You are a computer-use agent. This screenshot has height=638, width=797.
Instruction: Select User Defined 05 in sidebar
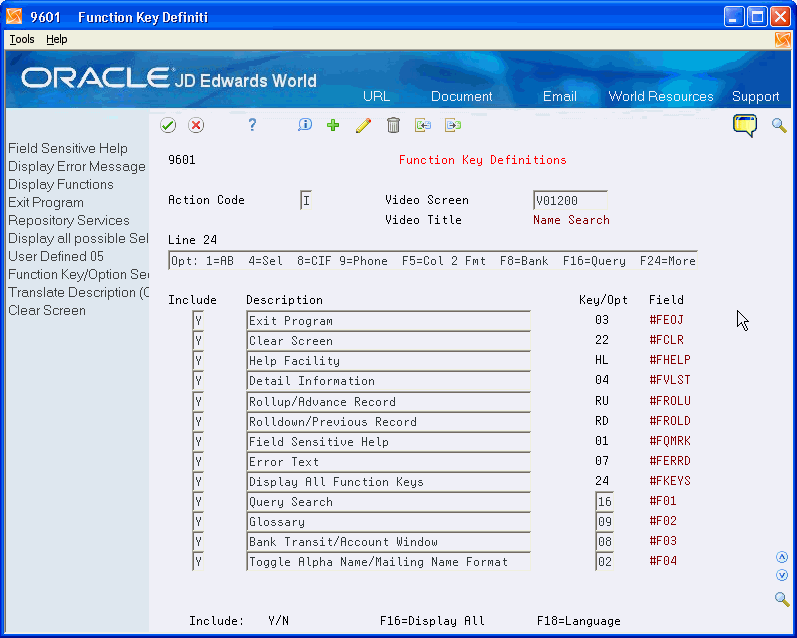pos(56,256)
